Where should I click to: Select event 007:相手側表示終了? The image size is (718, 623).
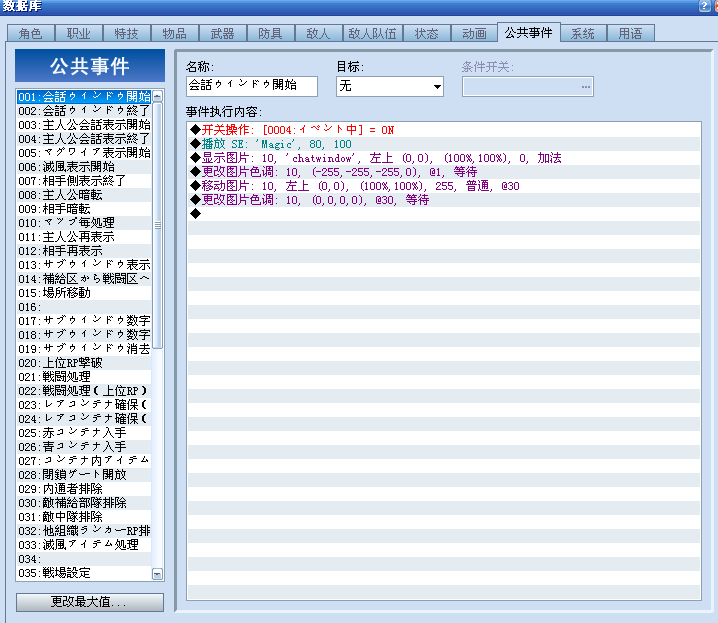coord(84,181)
